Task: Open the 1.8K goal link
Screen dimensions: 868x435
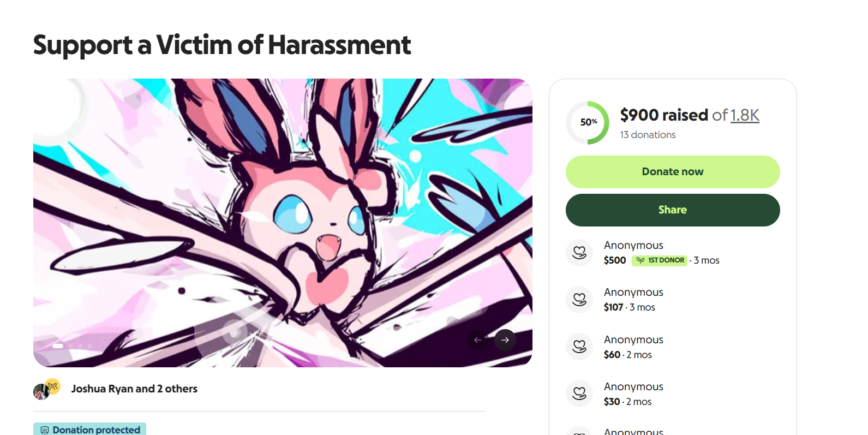Action: (745, 115)
